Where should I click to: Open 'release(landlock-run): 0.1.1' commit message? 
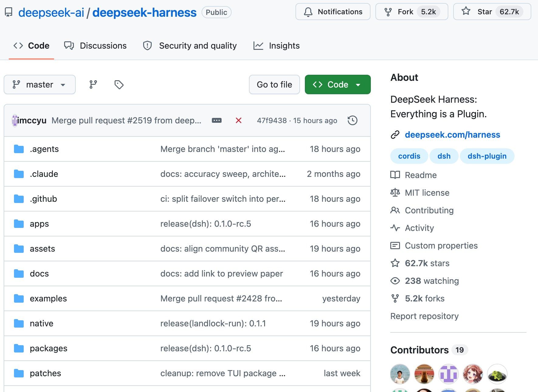point(213,323)
